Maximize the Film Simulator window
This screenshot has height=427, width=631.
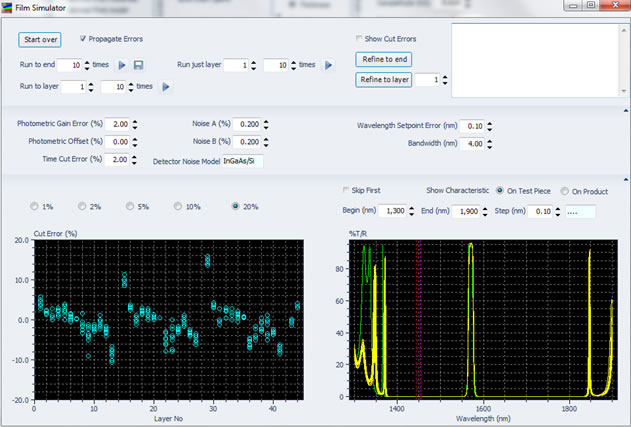(x=591, y=5)
